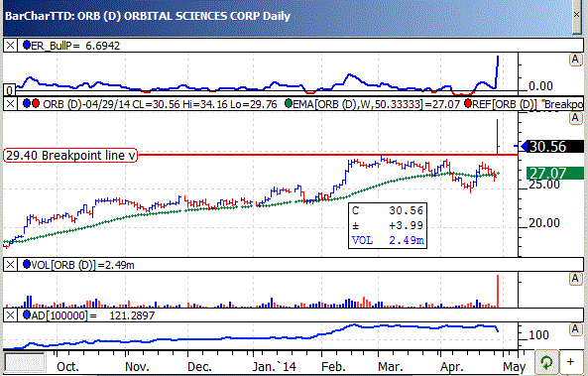
Task: Click the tall red volume spike bar
Action: coord(498,291)
